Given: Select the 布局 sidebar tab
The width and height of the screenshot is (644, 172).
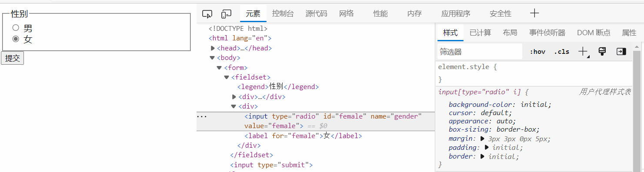Looking at the screenshot, I should (x=510, y=33).
